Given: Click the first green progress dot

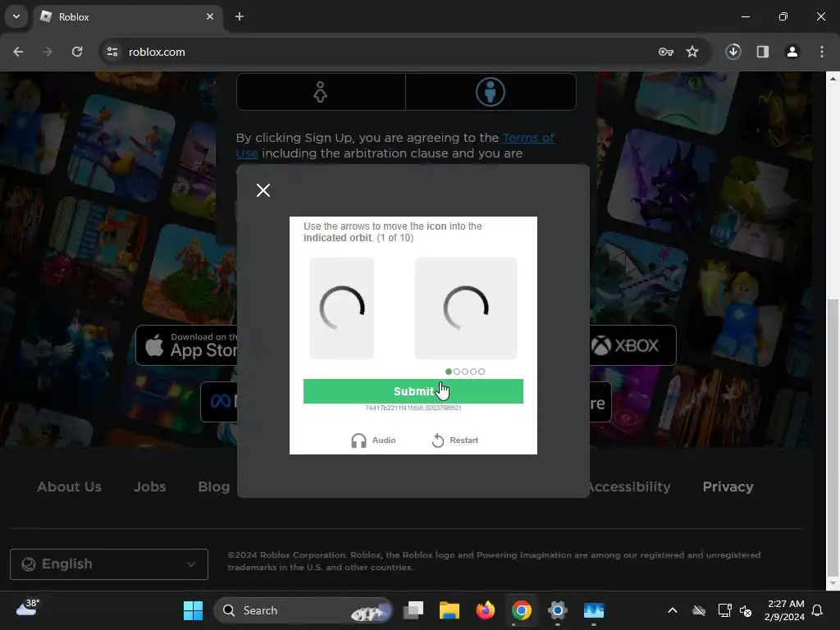Looking at the screenshot, I should 449,372.
